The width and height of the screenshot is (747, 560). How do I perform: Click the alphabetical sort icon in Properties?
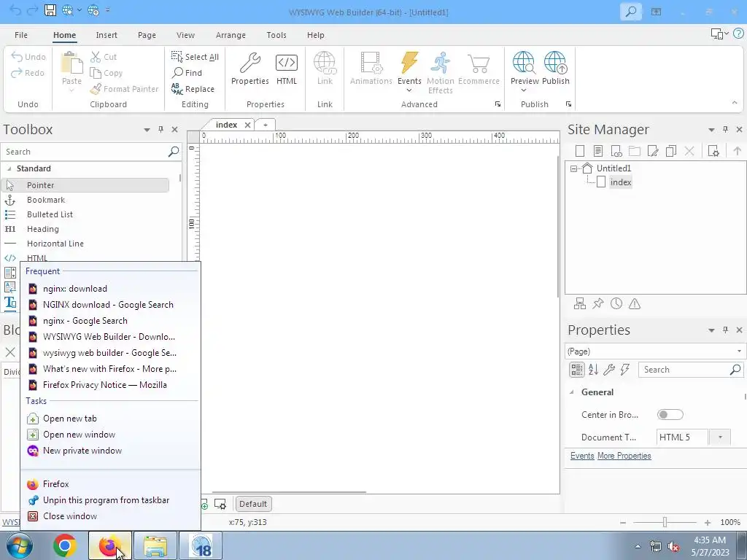coord(593,370)
